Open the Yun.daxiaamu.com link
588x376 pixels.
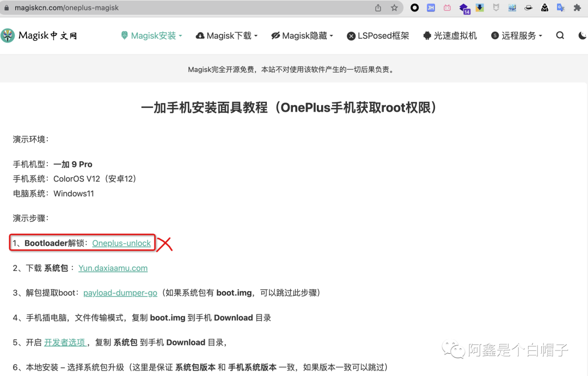click(x=113, y=268)
